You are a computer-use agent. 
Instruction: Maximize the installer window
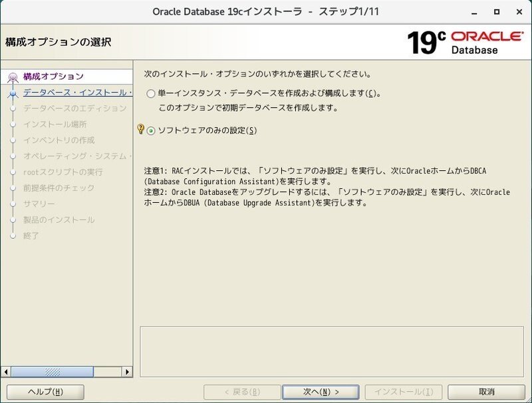[x=497, y=12]
